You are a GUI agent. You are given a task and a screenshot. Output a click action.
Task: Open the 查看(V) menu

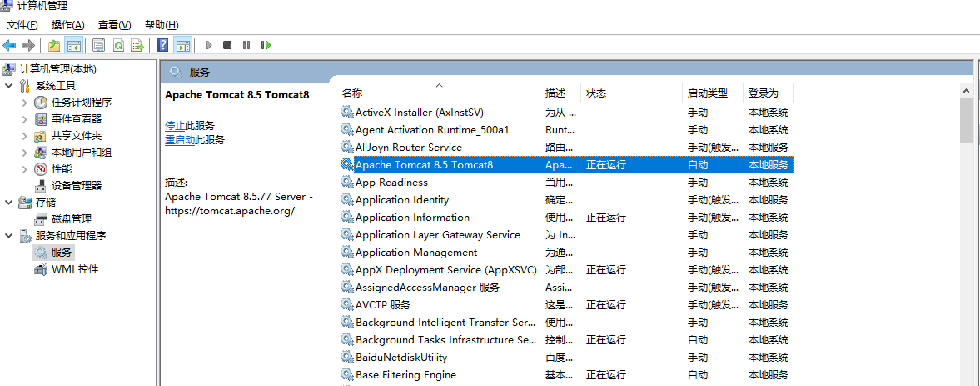pyautogui.click(x=114, y=24)
